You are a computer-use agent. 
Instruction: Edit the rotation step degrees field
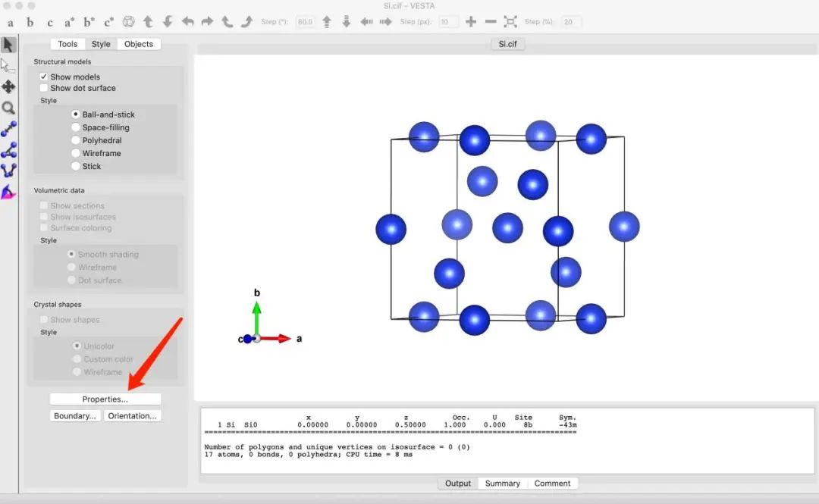305,22
